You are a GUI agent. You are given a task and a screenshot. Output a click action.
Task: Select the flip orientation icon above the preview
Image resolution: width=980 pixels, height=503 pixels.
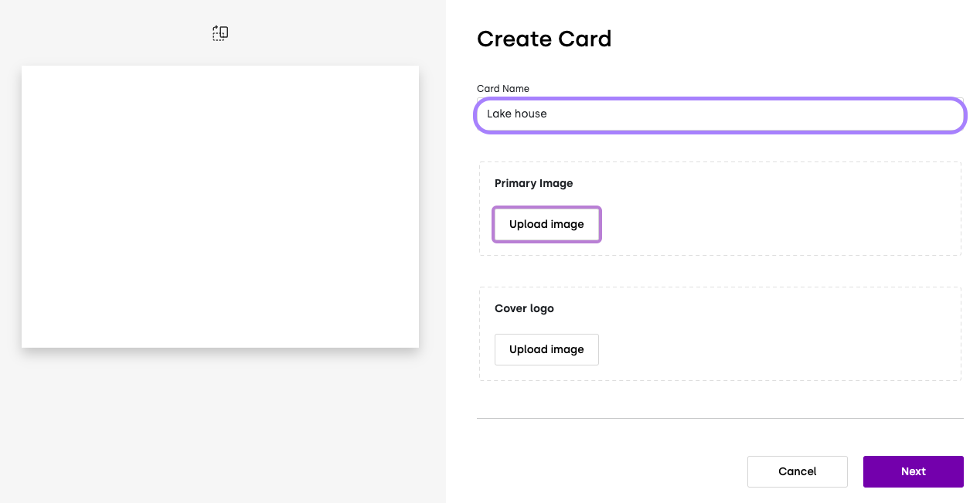point(219,32)
